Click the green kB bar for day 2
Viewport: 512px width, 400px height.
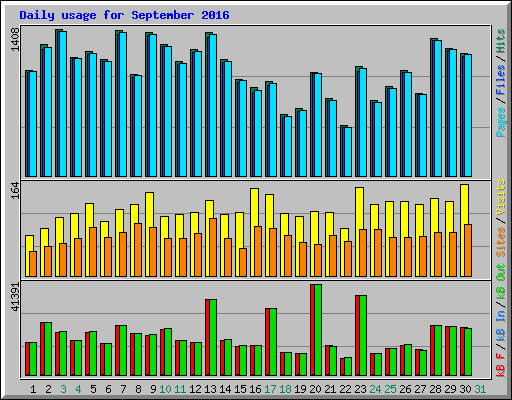(48, 349)
